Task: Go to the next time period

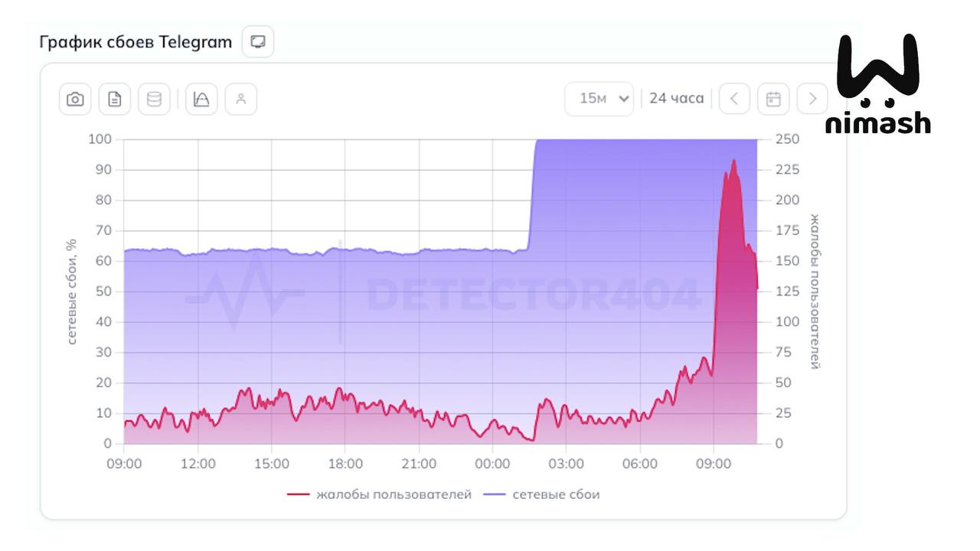Action: (812, 99)
